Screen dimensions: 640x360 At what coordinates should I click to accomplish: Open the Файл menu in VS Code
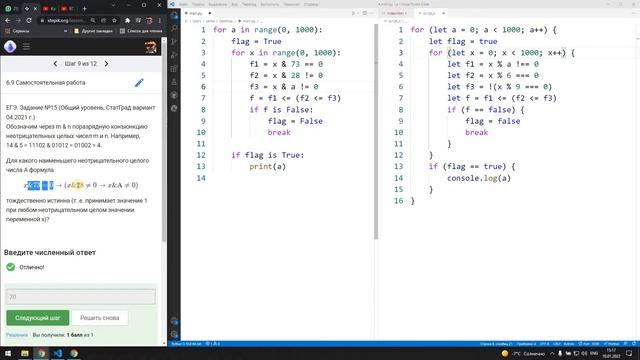coord(184,4)
